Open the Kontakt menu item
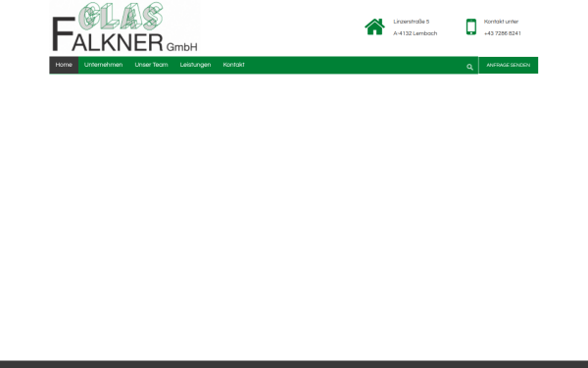588x368 pixels. [x=233, y=65]
